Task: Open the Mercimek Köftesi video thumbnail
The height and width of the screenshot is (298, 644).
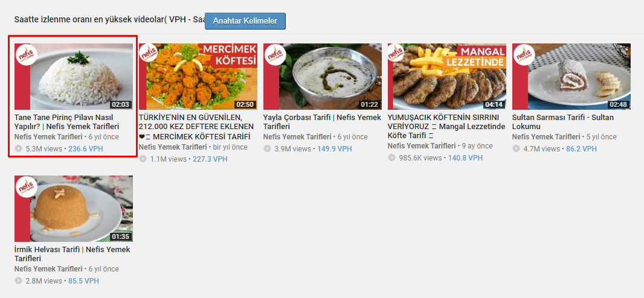Action: pos(198,77)
